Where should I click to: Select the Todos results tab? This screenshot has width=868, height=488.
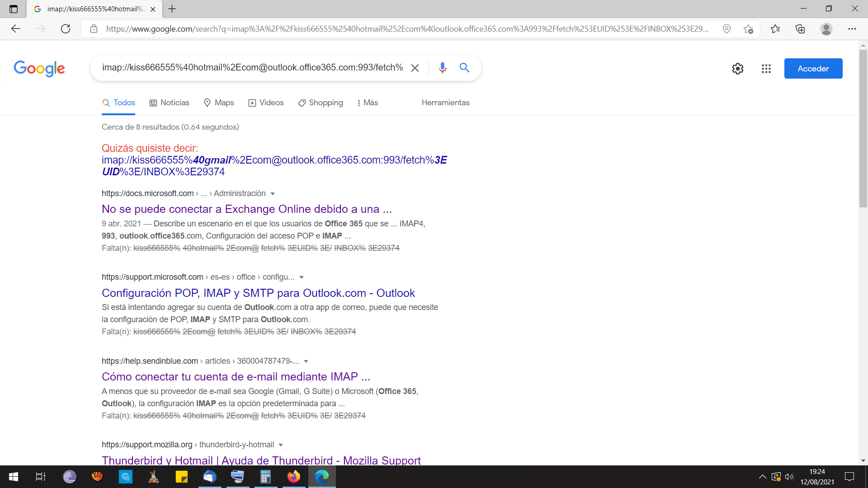pos(119,103)
